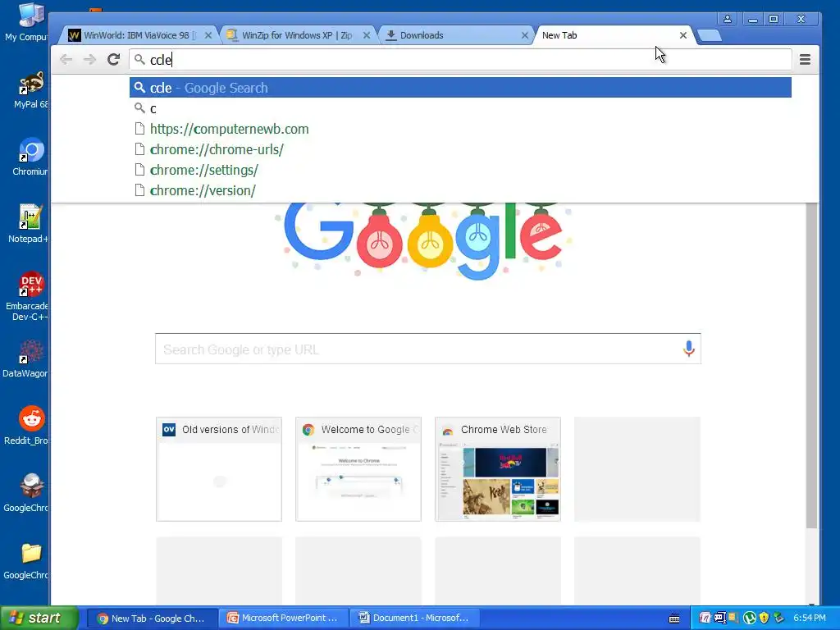The width and height of the screenshot is (840, 630).
Task: Open the Chrome hamburger menu
Action: click(x=805, y=59)
